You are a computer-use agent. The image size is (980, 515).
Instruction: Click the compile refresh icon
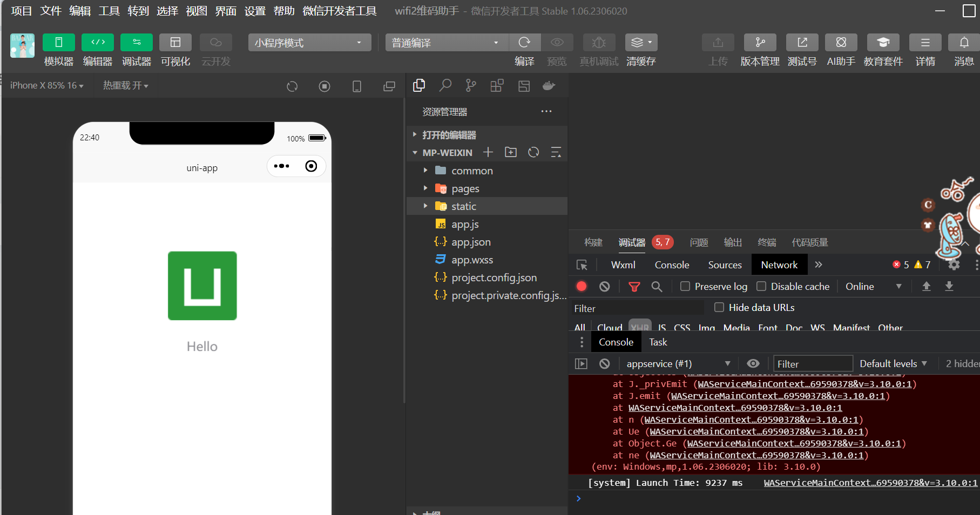pyautogui.click(x=524, y=42)
